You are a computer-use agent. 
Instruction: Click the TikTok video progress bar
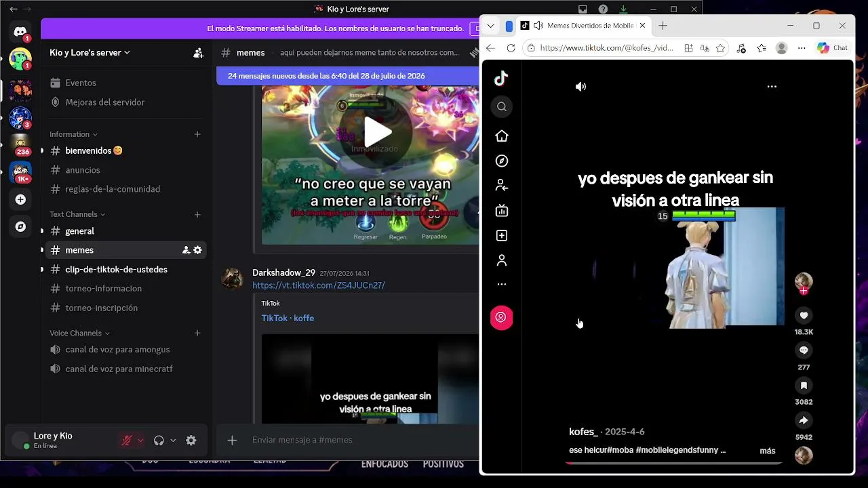tap(675, 464)
